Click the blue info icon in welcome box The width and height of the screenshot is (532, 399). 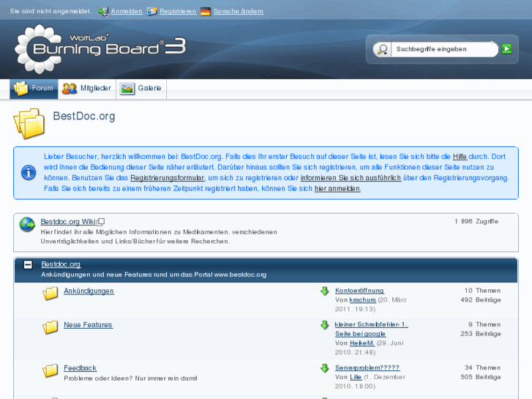click(x=29, y=173)
